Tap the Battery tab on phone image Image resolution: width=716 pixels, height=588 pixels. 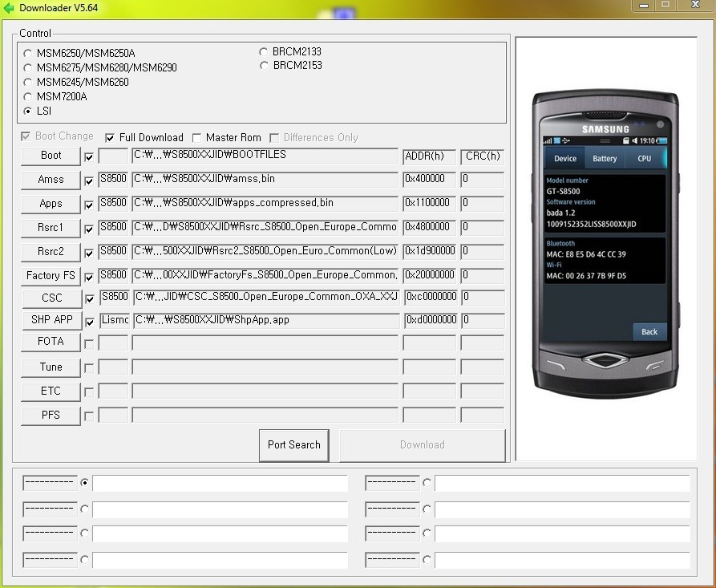[605, 159]
